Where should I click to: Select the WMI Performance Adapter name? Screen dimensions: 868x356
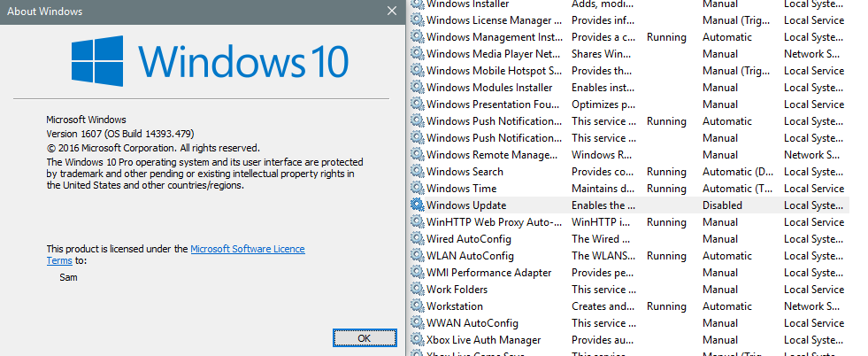[x=488, y=273]
